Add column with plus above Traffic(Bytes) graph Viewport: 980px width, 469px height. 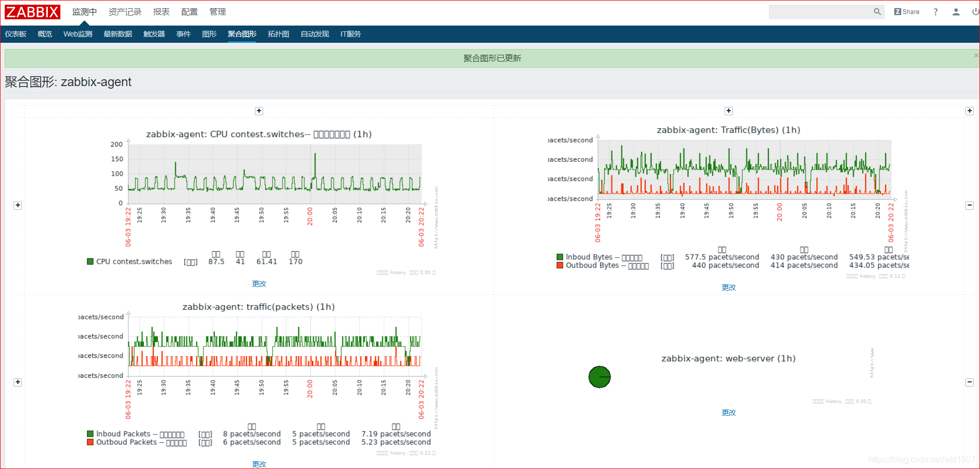pyautogui.click(x=729, y=111)
